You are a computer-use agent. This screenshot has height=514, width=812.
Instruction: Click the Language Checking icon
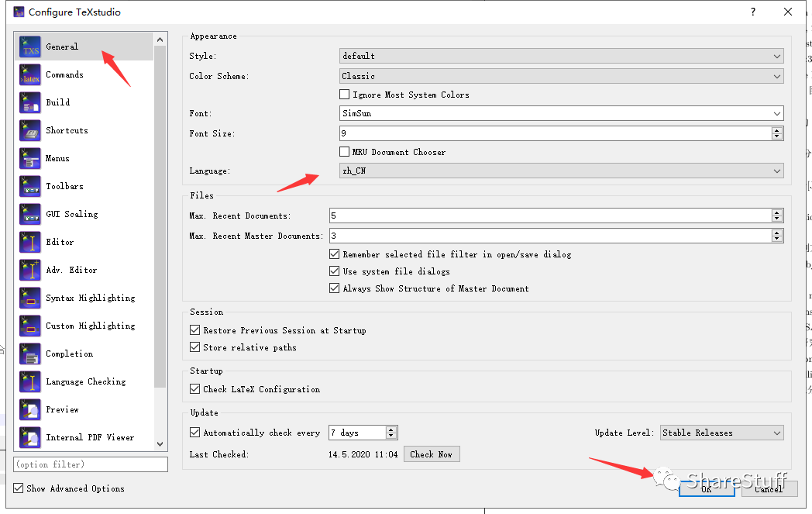point(30,382)
